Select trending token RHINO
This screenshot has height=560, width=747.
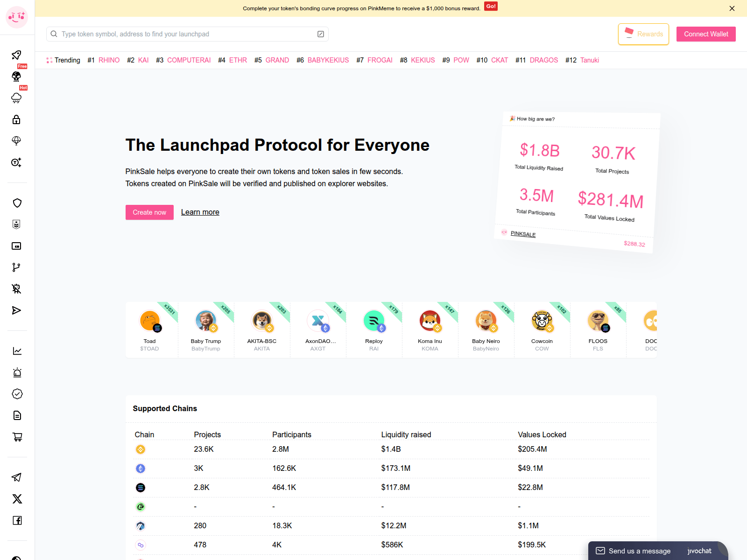pyautogui.click(x=109, y=60)
